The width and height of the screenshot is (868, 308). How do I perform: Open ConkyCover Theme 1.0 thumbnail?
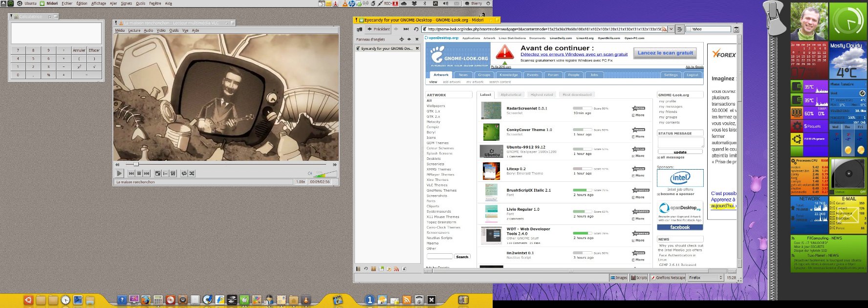pos(491,132)
